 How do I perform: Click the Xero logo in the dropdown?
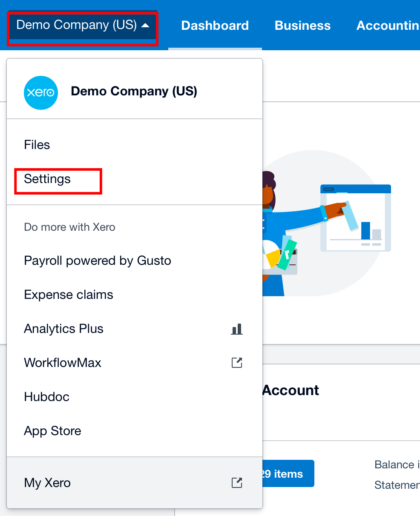click(x=41, y=92)
